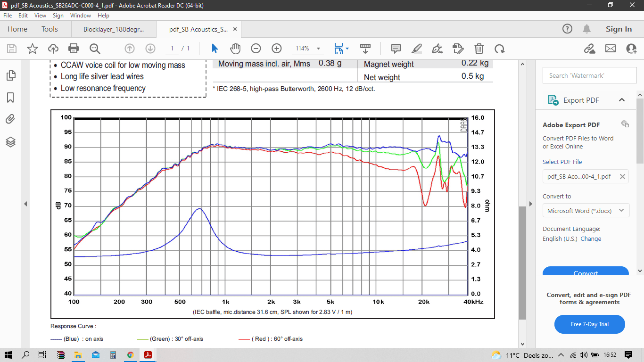The height and width of the screenshot is (362, 644).
Task: Zoom out with the minus icon
Action: pos(256,49)
